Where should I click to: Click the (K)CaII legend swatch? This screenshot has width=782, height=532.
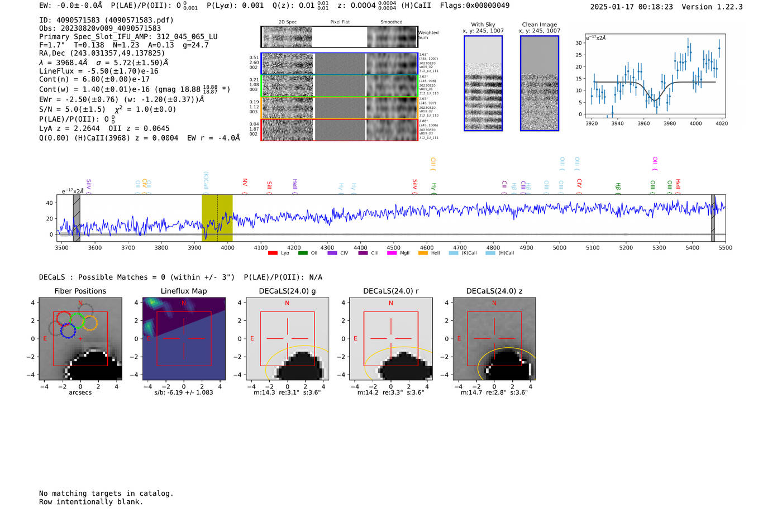454,253
